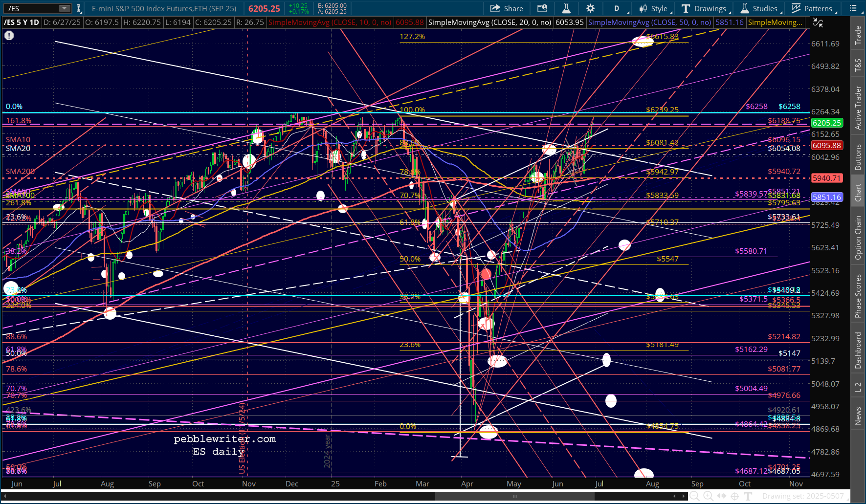Click the Patterns chart icon
The width and height of the screenshot is (866, 504).
(796, 8)
